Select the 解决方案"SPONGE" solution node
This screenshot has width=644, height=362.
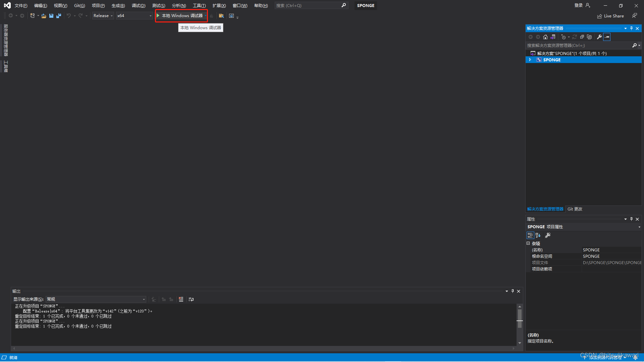[x=572, y=53]
